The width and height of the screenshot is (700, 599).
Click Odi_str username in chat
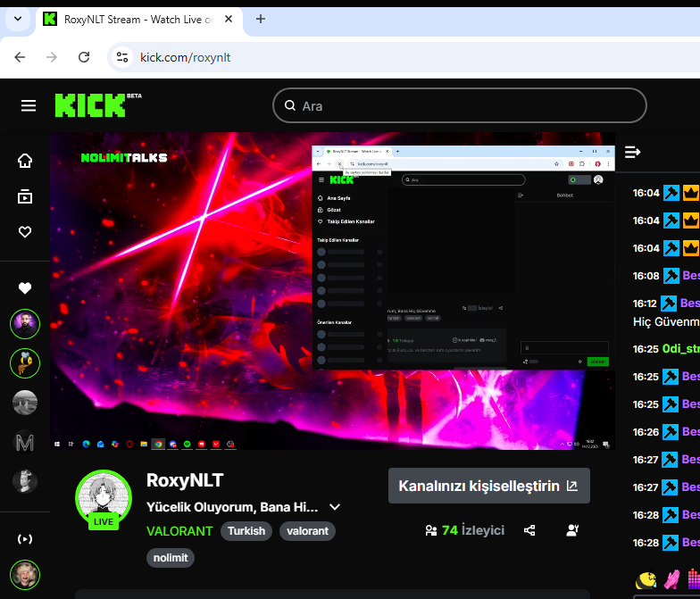pyautogui.click(x=680, y=348)
